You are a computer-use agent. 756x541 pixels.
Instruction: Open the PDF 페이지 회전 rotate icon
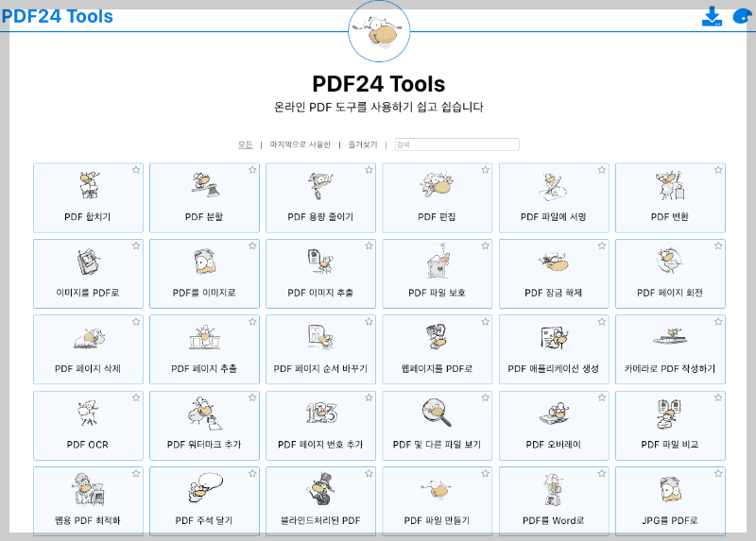(x=670, y=261)
